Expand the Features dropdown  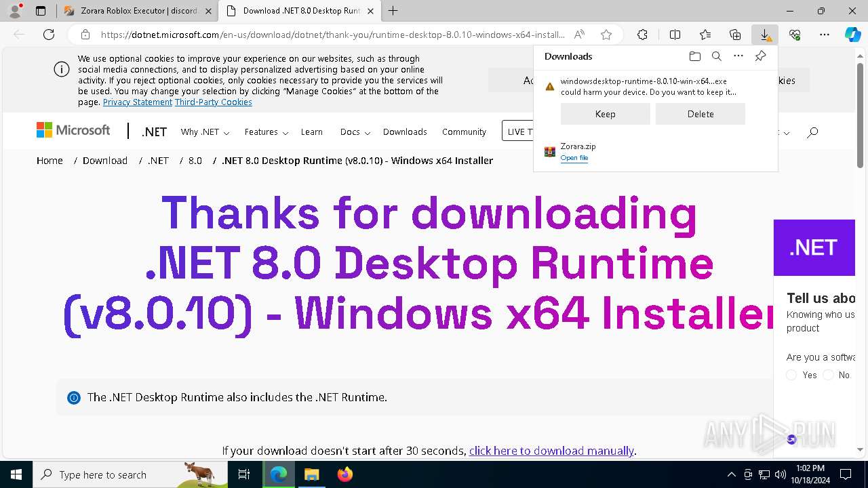[x=267, y=132]
